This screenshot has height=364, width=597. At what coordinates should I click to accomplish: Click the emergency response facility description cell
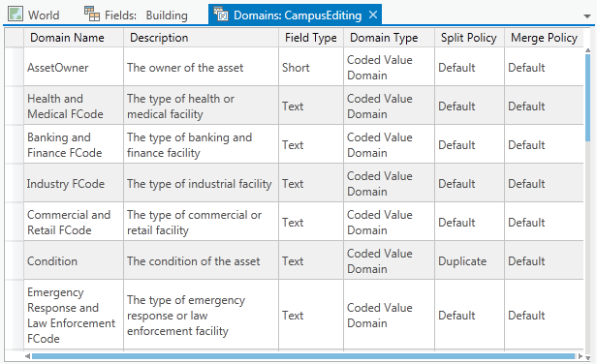(201, 315)
